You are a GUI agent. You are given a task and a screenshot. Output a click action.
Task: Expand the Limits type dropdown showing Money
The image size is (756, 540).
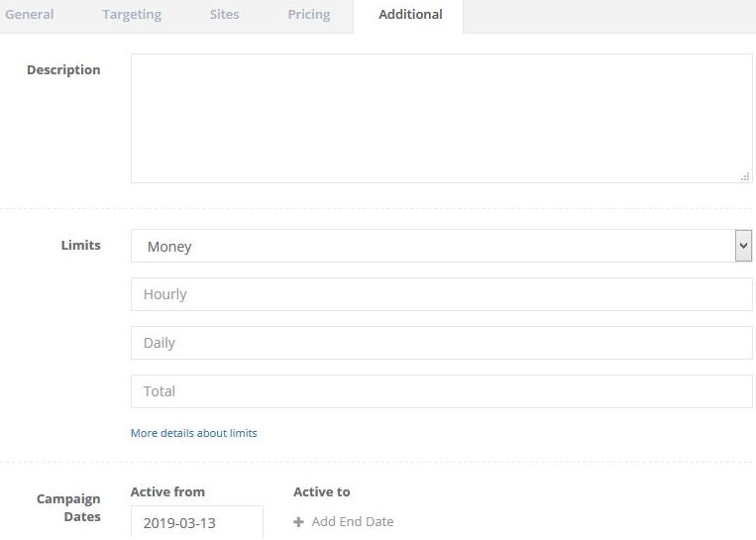click(x=441, y=246)
